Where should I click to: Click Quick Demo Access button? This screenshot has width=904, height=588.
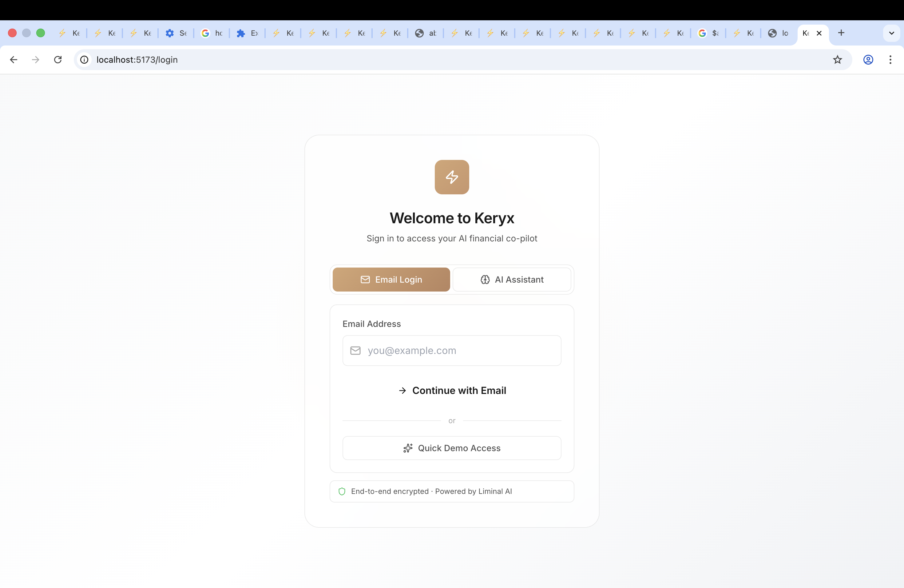452,448
